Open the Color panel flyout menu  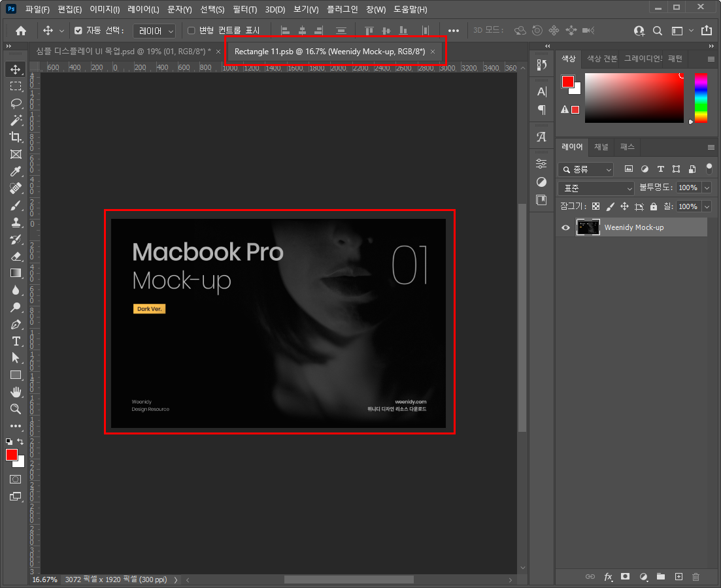711,59
